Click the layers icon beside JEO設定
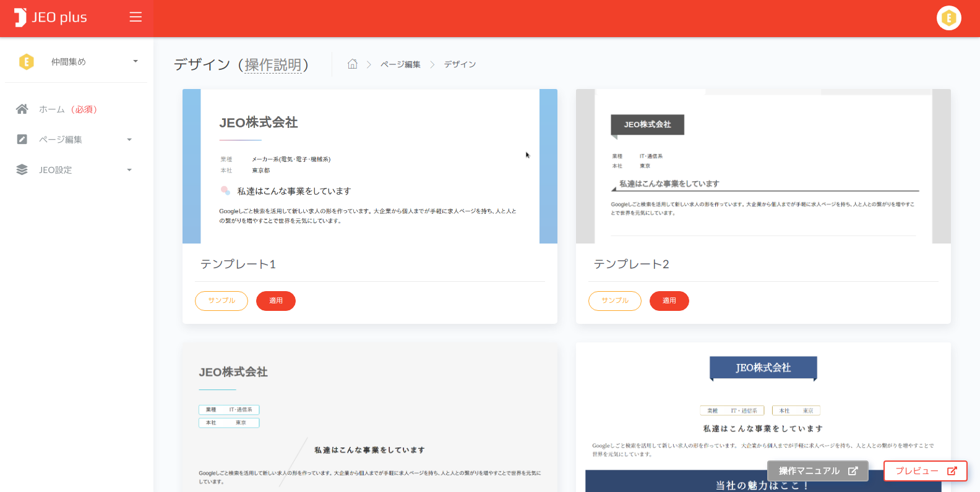980x492 pixels. click(22, 170)
